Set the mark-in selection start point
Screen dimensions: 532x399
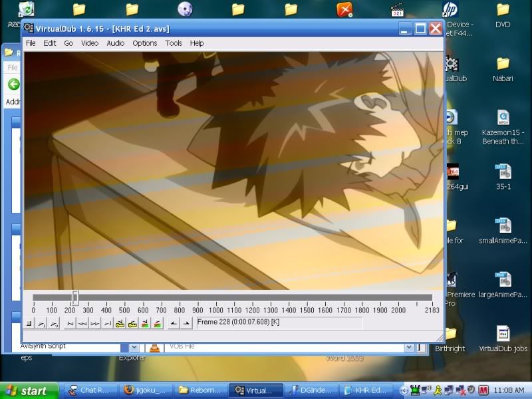[x=174, y=323]
